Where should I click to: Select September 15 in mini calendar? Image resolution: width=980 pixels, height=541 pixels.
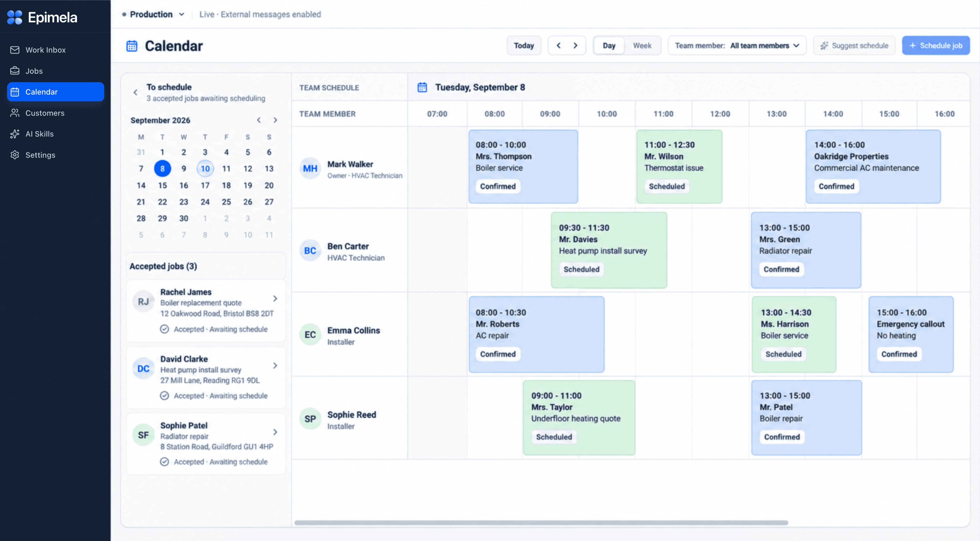pyautogui.click(x=162, y=185)
